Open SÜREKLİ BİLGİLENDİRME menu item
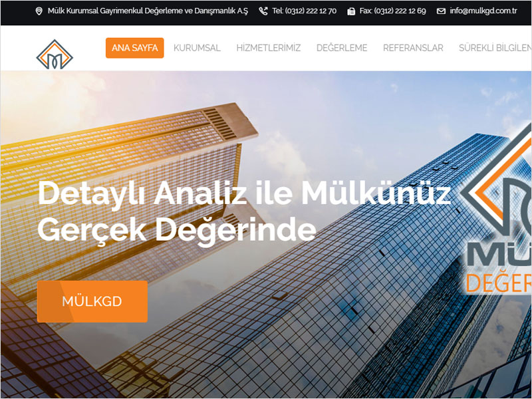 [495, 48]
